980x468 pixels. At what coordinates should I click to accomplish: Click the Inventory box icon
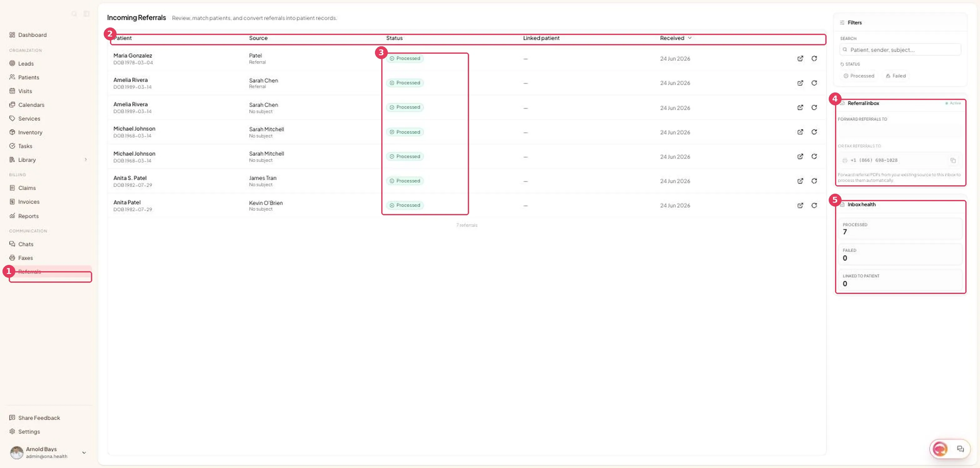tap(12, 132)
